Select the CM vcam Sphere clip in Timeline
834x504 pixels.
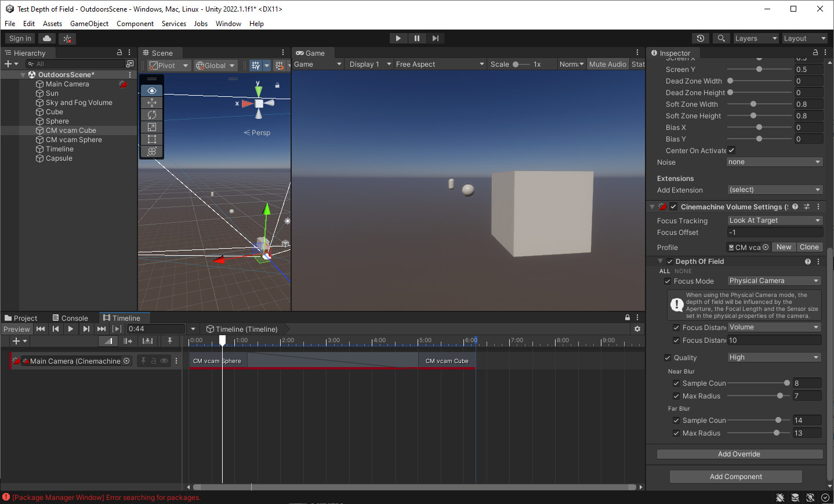click(217, 360)
